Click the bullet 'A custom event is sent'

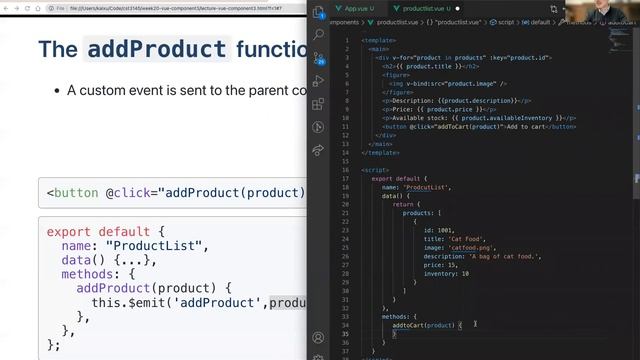tap(187, 90)
